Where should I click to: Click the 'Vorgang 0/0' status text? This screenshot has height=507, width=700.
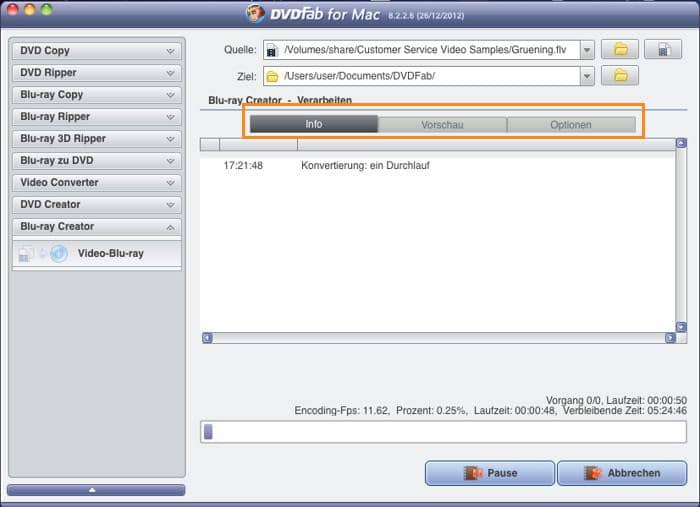coord(573,400)
